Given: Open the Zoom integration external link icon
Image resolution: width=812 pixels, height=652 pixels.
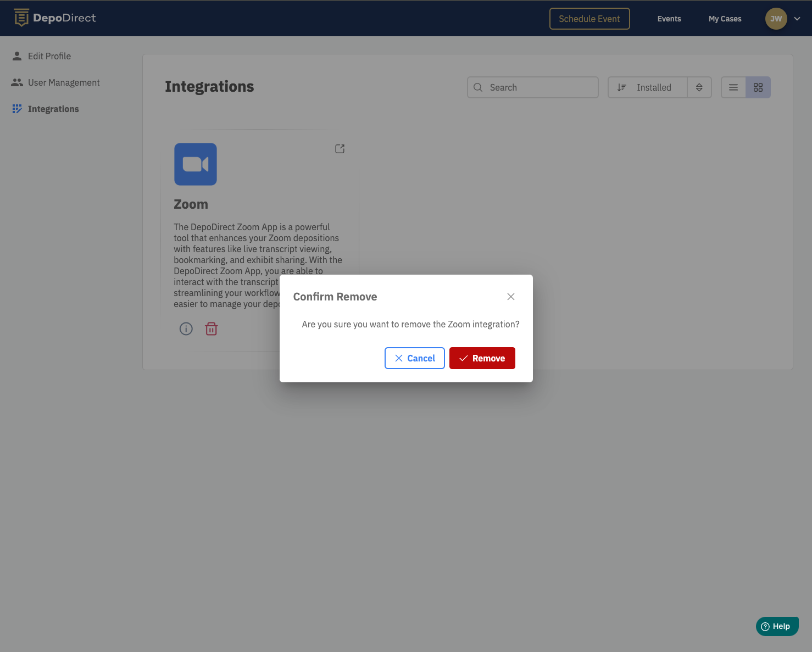Looking at the screenshot, I should [x=340, y=149].
